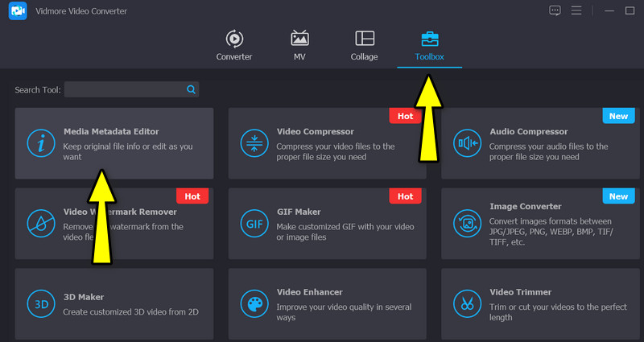Open the feedback chat icon in title bar
Image resolution: width=644 pixels, height=342 pixels.
(x=555, y=10)
